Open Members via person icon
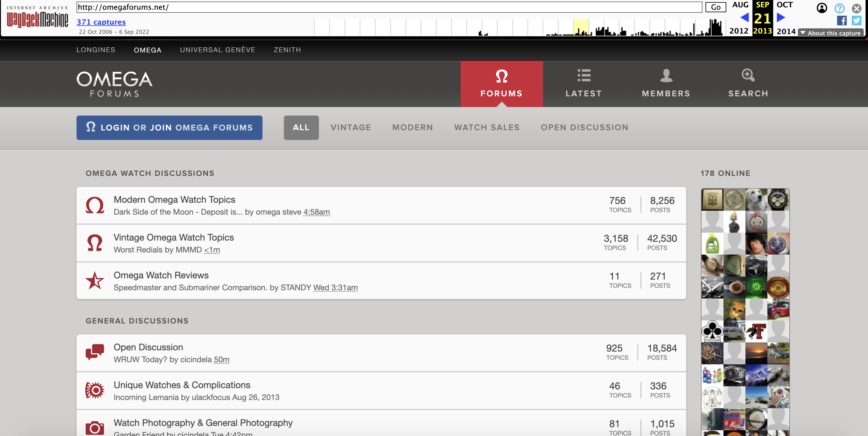 [x=666, y=76]
